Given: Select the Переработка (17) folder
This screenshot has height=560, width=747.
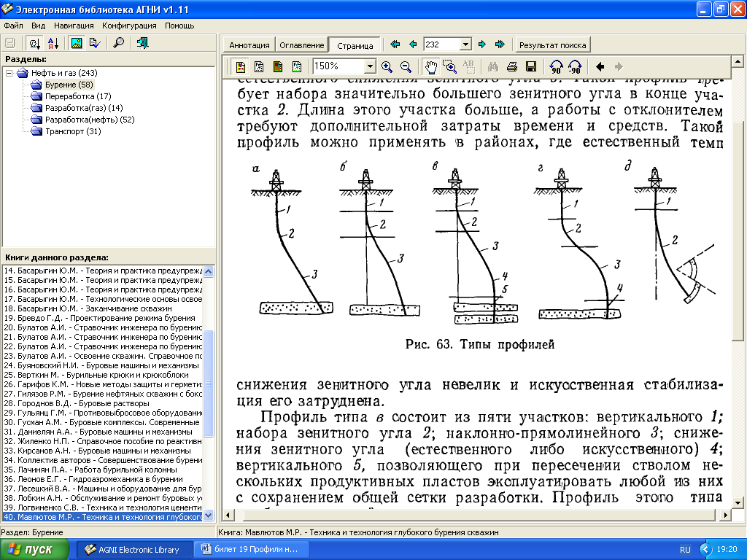Looking at the screenshot, I should 78,96.
